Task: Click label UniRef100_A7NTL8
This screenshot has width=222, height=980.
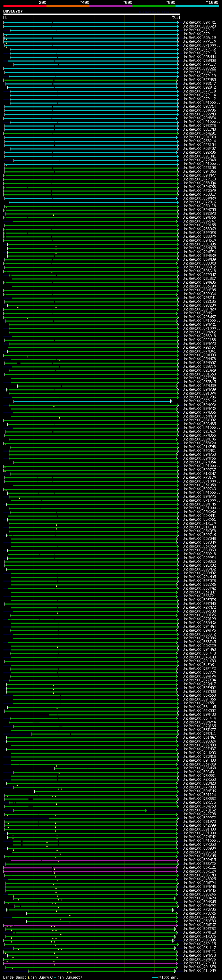Action: tap(199, 932)
